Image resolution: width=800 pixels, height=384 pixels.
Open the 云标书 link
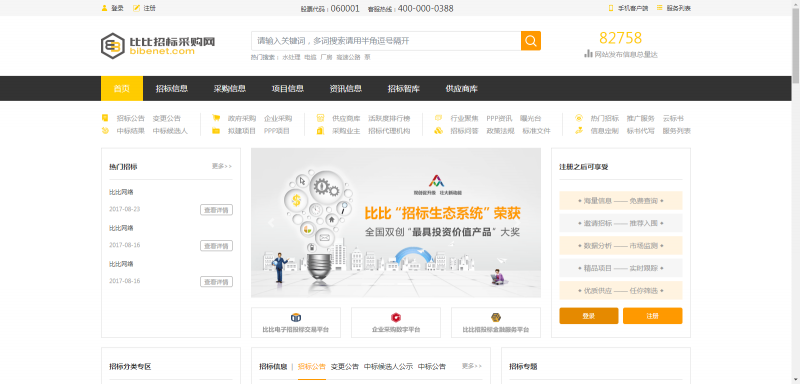point(673,118)
